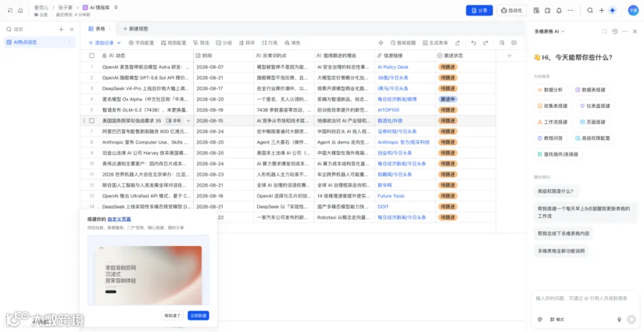Collapse the left sidebar with double-chevron

72,29
